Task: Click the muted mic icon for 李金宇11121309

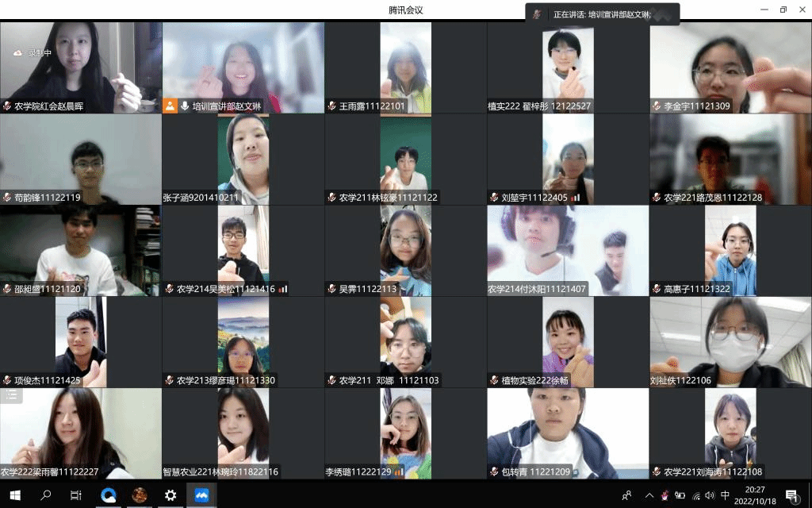Action: (x=657, y=106)
